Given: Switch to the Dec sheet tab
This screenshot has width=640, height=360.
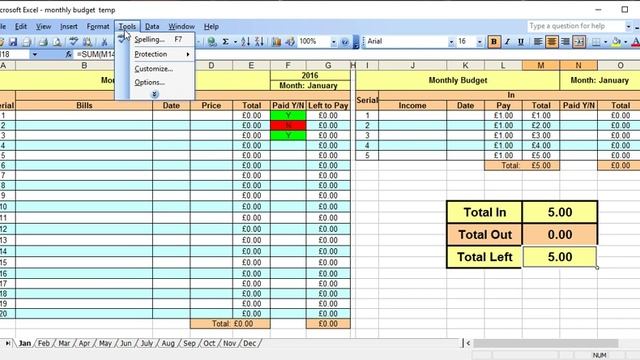Looking at the screenshot, I should [249, 343].
